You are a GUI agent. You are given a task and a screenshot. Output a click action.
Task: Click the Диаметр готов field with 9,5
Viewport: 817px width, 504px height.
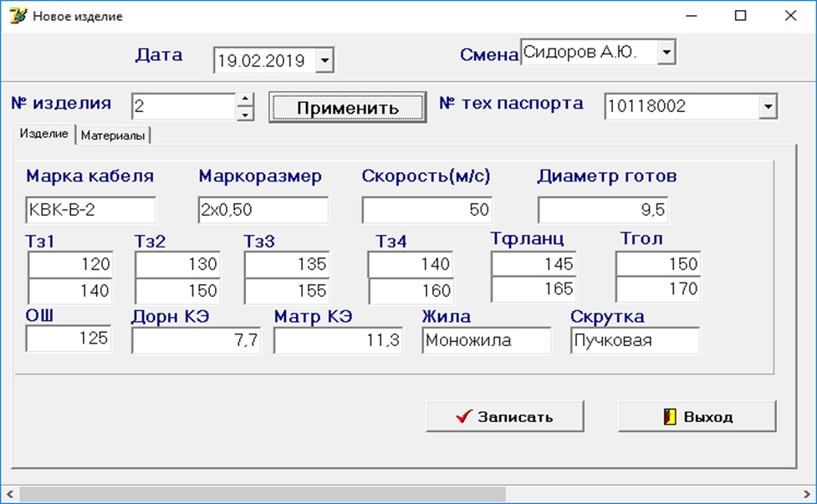point(603,210)
